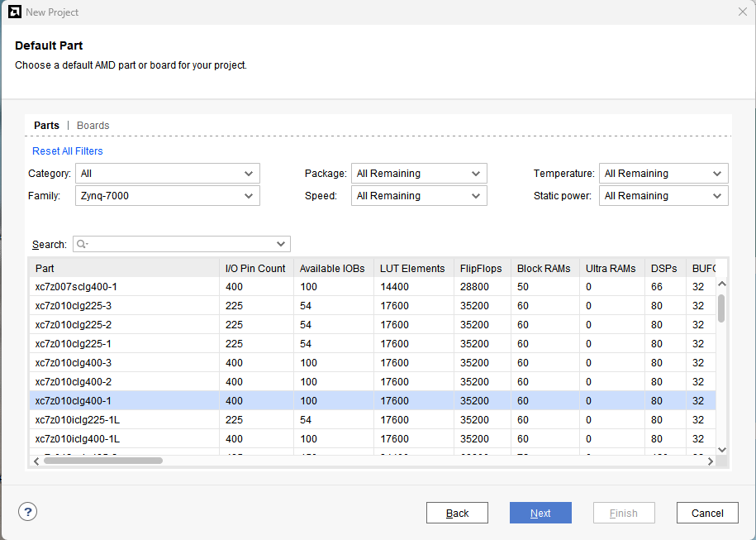
Task: Click the AMD logo icon in title bar
Action: tap(15, 12)
